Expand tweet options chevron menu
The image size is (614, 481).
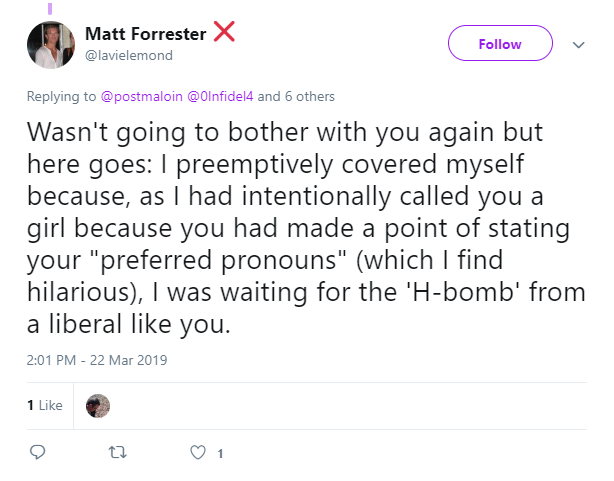[x=578, y=45]
